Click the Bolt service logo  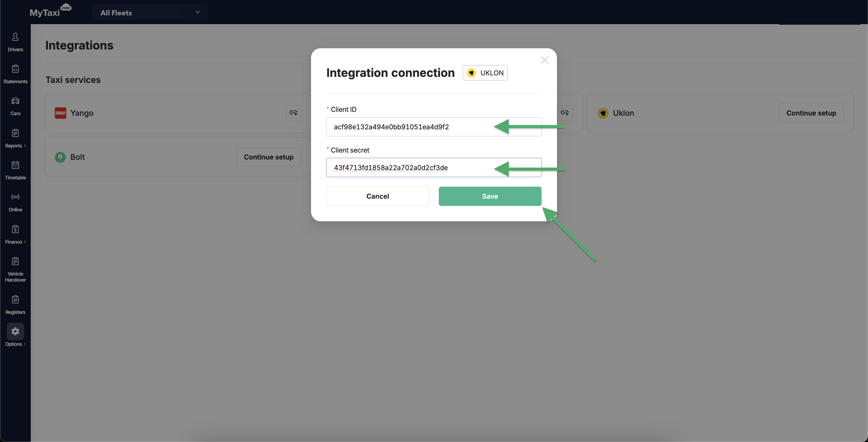point(60,157)
